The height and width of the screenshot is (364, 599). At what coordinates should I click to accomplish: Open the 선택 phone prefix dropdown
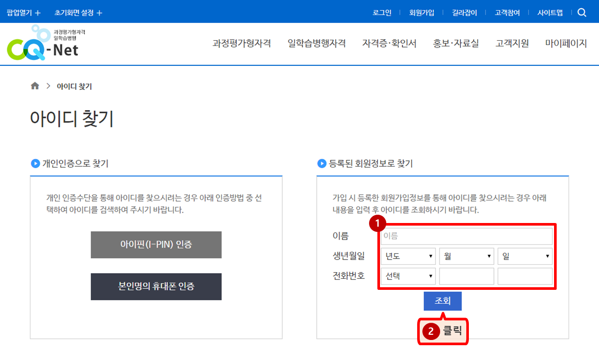click(x=408, y=276)
